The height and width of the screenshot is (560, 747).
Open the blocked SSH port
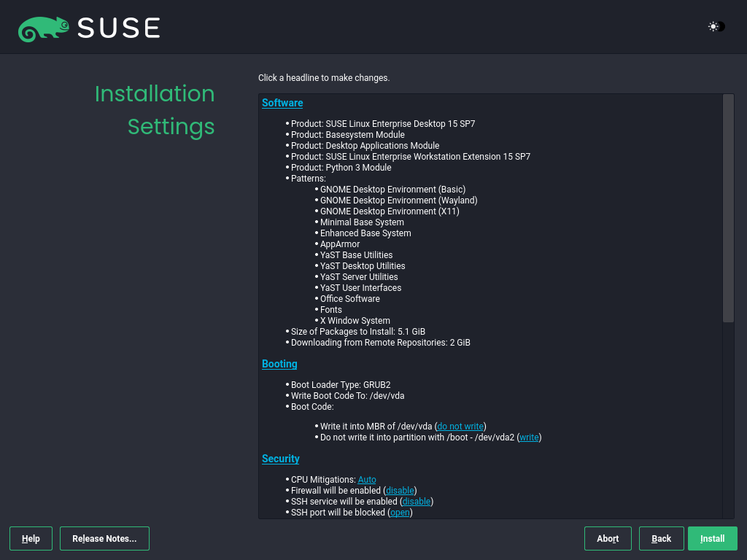pyautogui.click(x=399, y=512)
